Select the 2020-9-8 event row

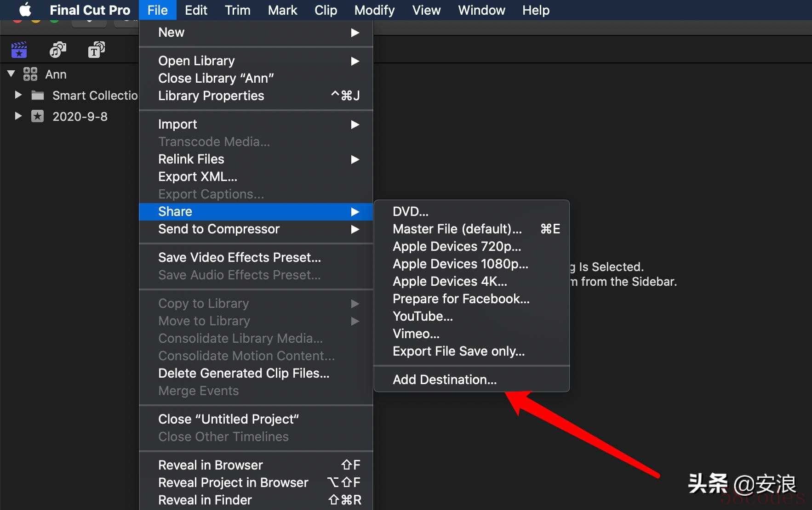tap(69, 116)
